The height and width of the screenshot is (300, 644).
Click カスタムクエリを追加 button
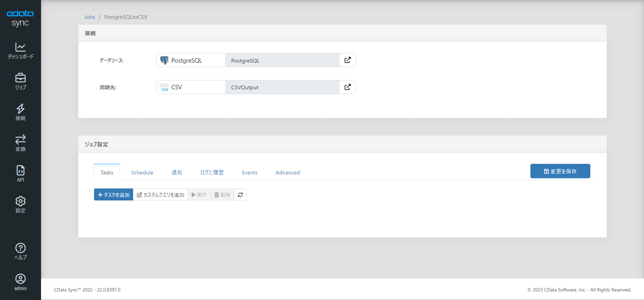(160, 195)
